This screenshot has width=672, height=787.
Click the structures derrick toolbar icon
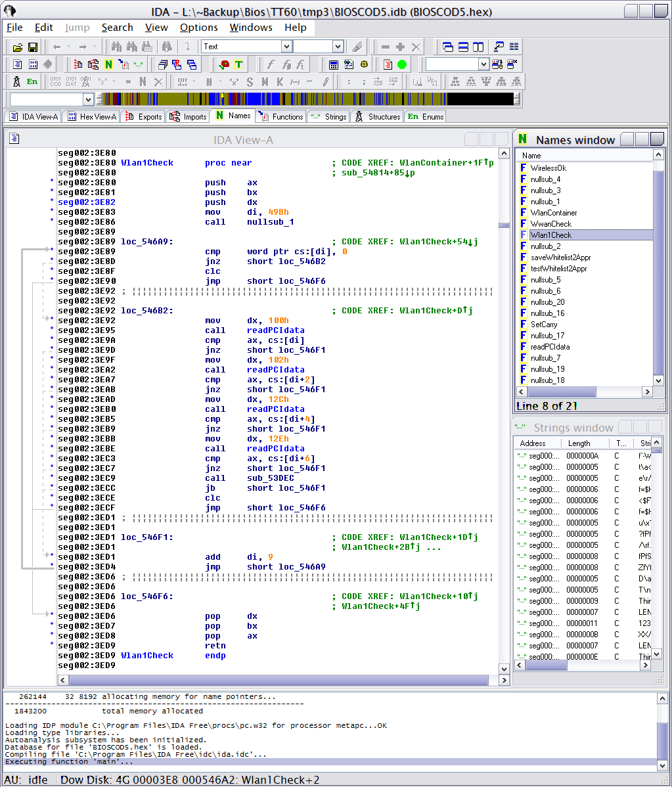(17, 81)
